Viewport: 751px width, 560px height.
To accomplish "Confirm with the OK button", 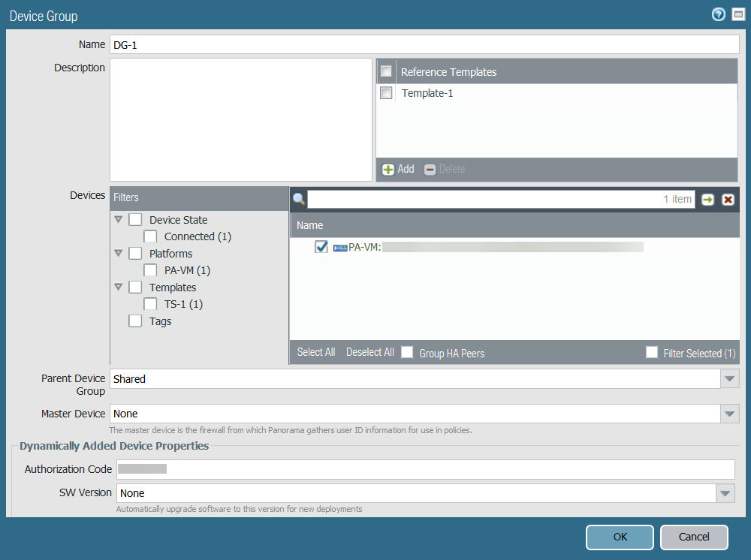I will 620,537.
